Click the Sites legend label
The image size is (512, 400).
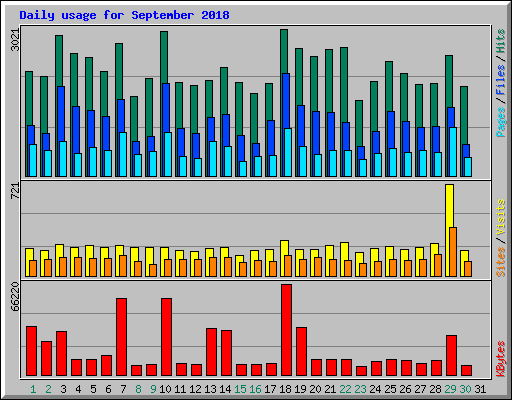(x=501, y=262)
